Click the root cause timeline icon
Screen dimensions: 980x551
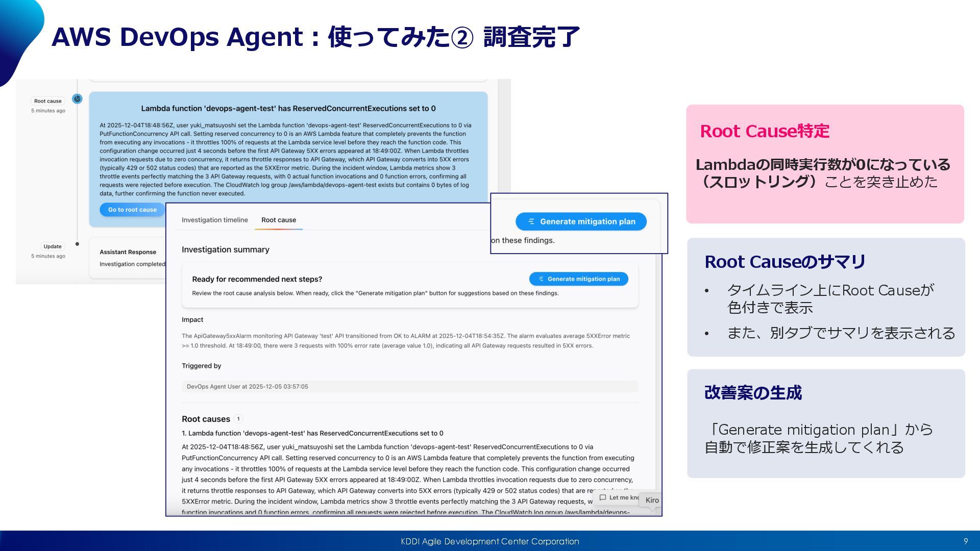click(x=77, y=99)
